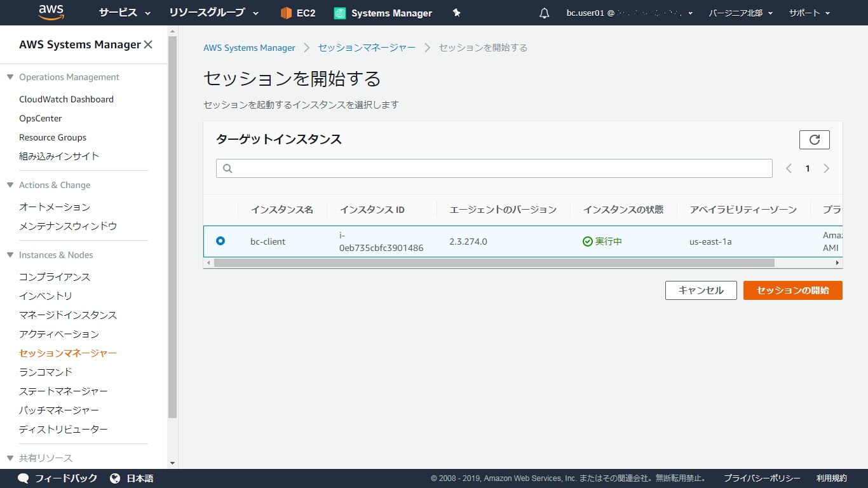This screenshot has height=488, width=868.
Task: Open パッチマネージャー in the sidebar
Action: [59, 410]
